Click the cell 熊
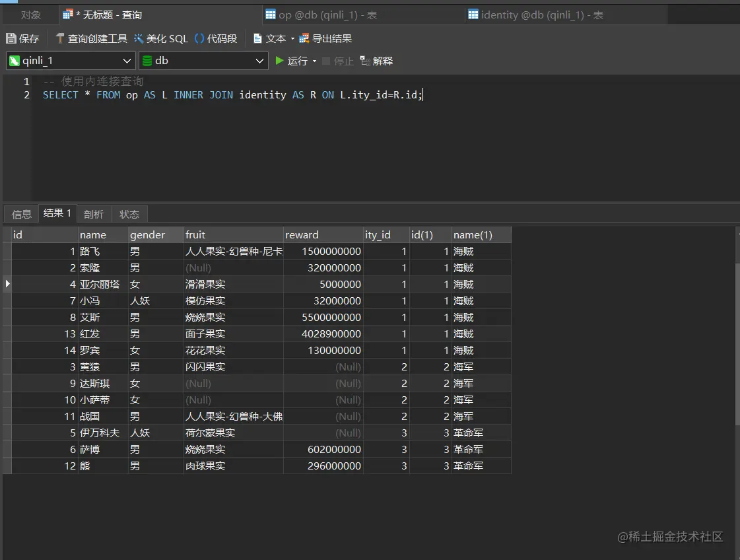The height and width of the screenshot is (560, 740). tap(104, 466)
